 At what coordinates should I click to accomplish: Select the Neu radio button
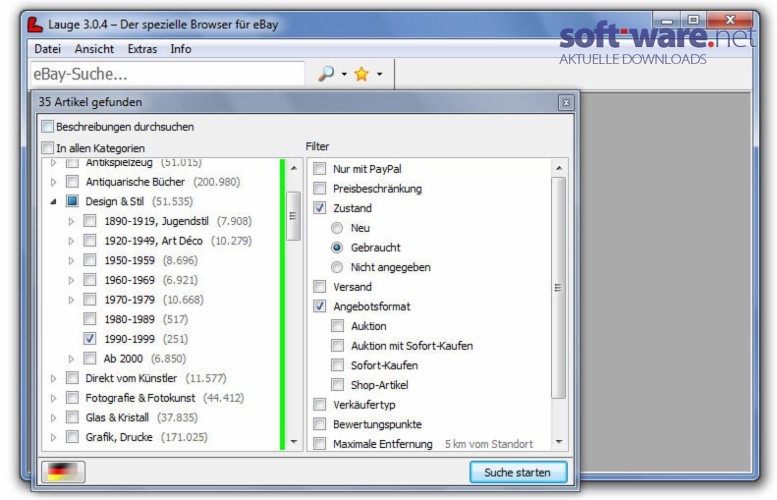click(x=337, y=228)
